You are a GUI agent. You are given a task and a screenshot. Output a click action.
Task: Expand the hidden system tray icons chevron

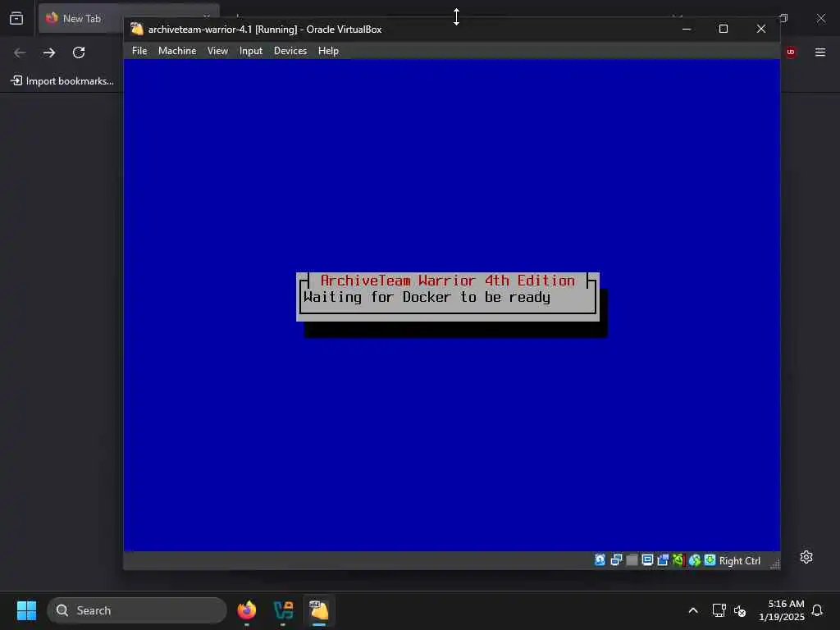(x=692, y=610)
